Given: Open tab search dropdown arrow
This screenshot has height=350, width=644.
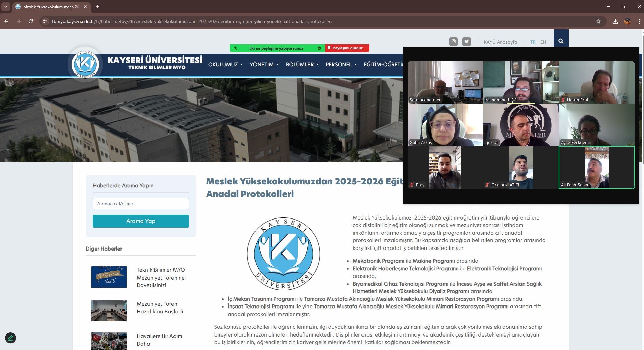Looking at the screenshot, I should click(6, 7).
